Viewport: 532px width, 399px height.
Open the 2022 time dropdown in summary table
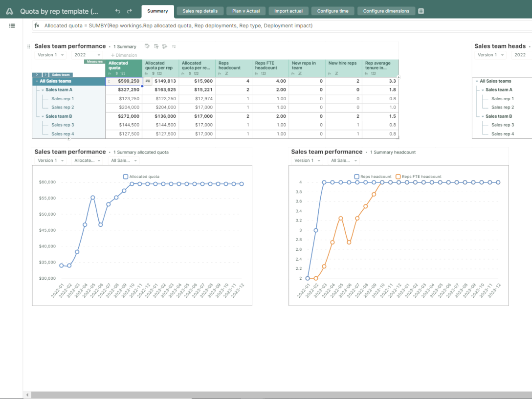[88, 55]
